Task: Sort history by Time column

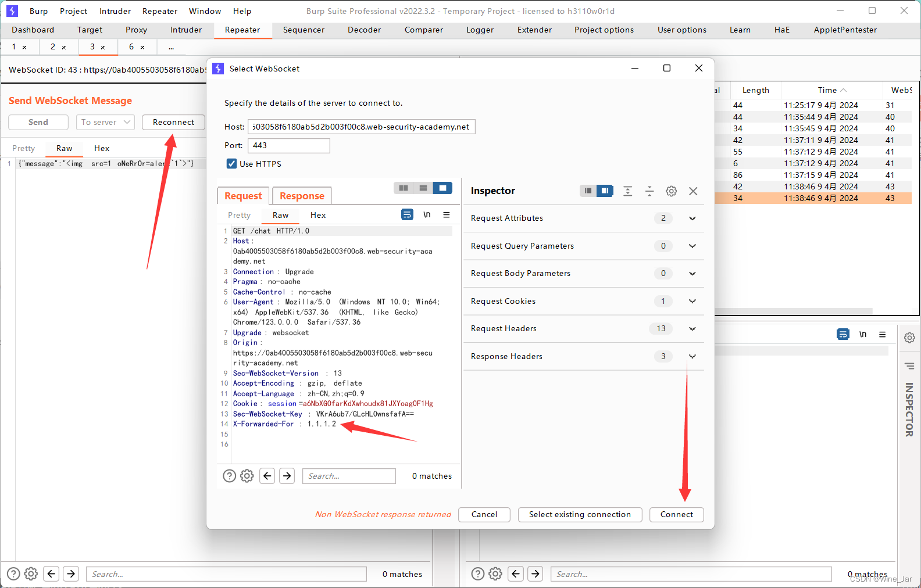Action: coord(831,90)
